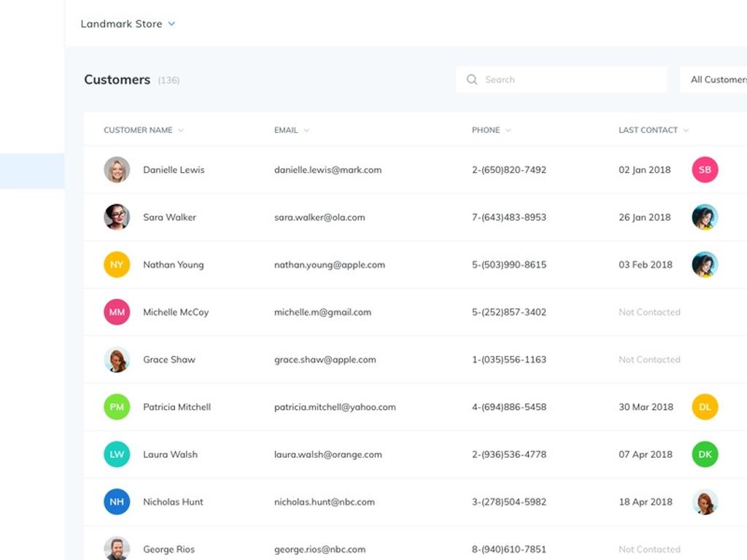Open Sara Walker customer name
This screenshot has width=747, height=560.
[169, 217]
